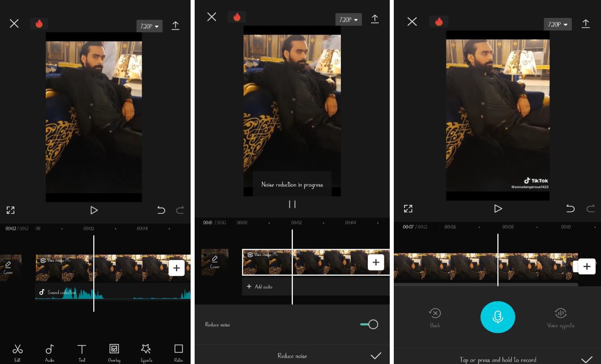The width and height of the screenshot is (601, 364).
Task: Open 720P resolution dropdown in the Sound collection editor
Action: click(150, 26)
